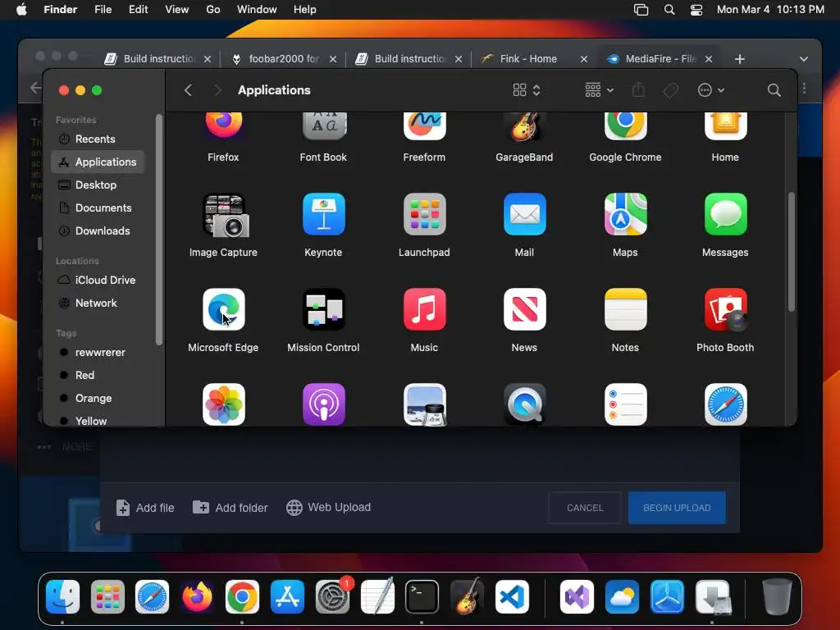Select the Music app in Finder grid

[x=424, y=309]
